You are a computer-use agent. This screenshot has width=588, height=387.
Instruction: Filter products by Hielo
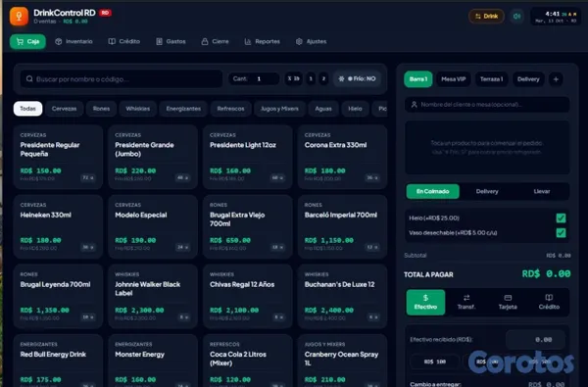355,109
